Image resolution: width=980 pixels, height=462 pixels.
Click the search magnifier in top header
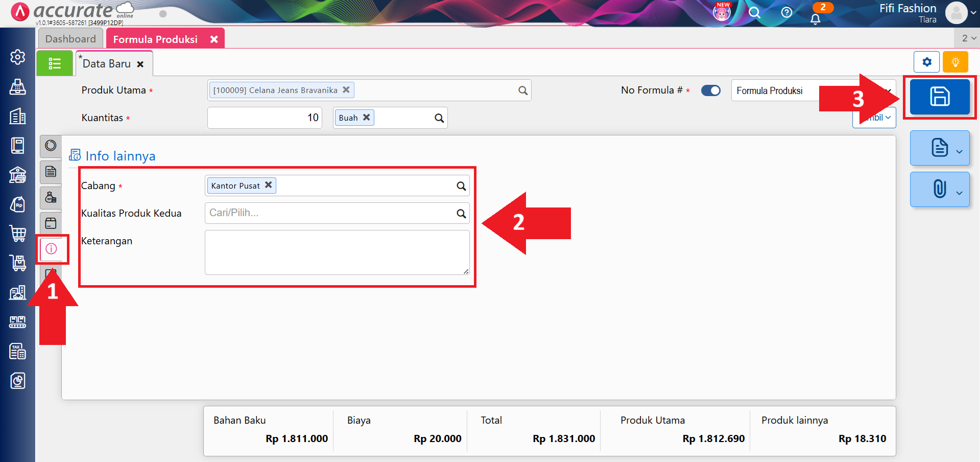coord(754,12)
